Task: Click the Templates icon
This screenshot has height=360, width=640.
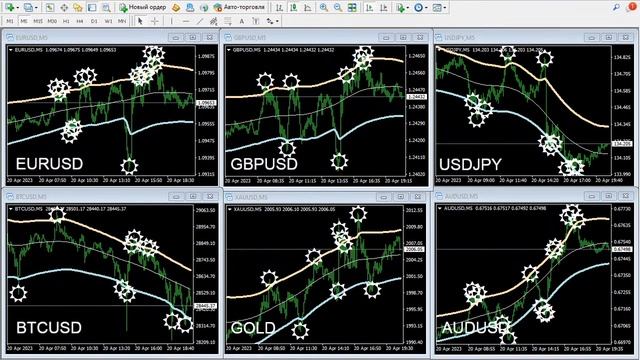Action: coord(437,7)
